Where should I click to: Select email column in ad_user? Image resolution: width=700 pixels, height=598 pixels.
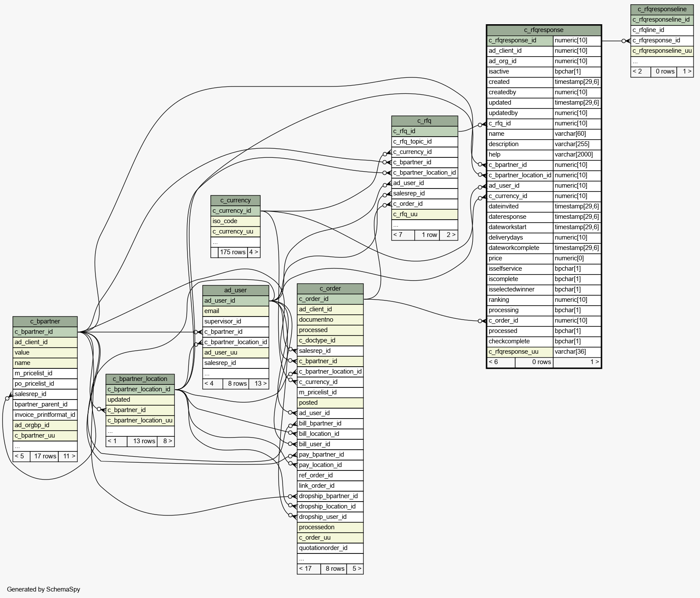pos(235,311)
